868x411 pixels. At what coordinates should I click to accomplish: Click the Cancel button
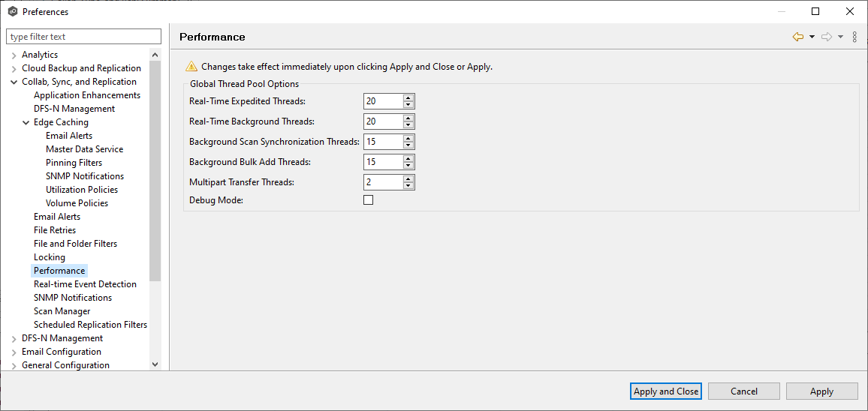click(x=743, y=391)
